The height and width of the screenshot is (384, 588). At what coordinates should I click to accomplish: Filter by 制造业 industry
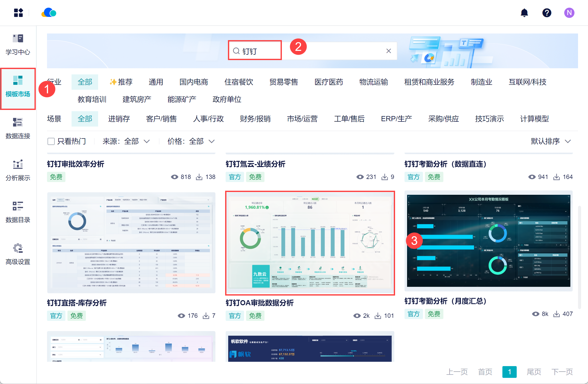pyautogui.click(x=481, y=82)
